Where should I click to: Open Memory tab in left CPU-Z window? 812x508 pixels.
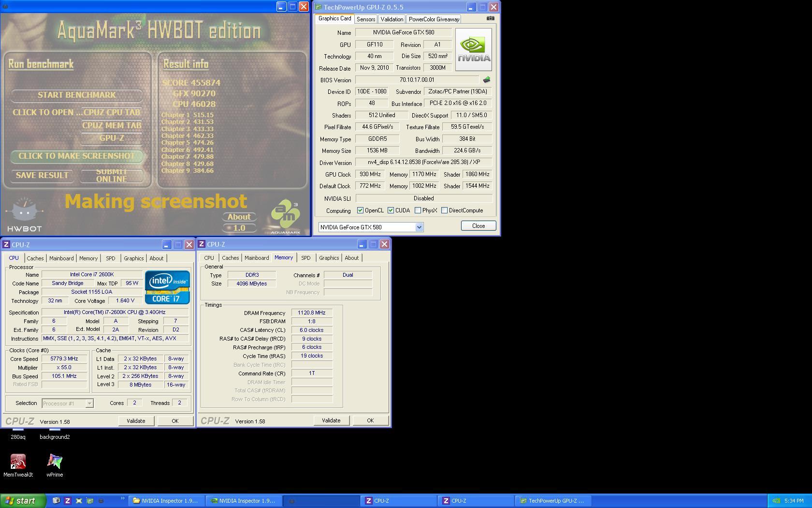(88, 258)
